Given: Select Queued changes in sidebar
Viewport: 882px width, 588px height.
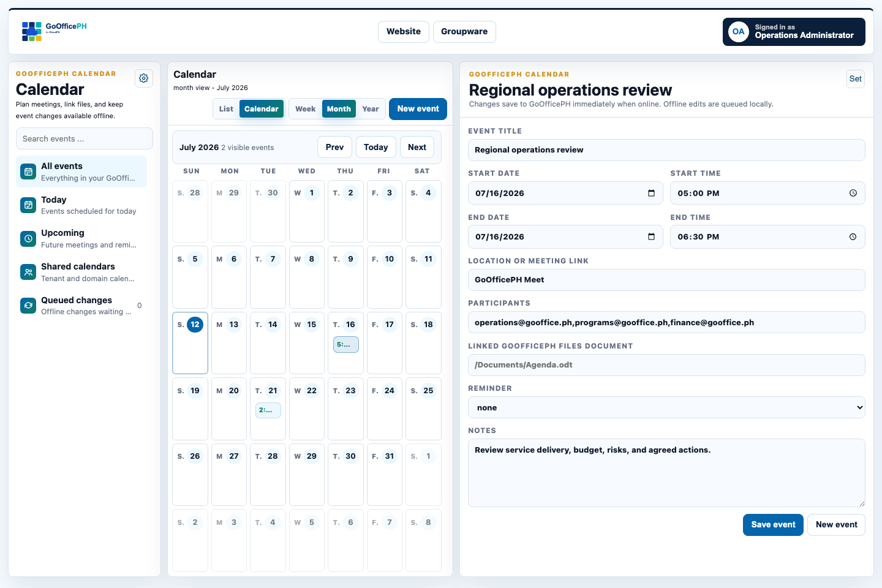Looking at the screenshot, I should coord(81,306).
